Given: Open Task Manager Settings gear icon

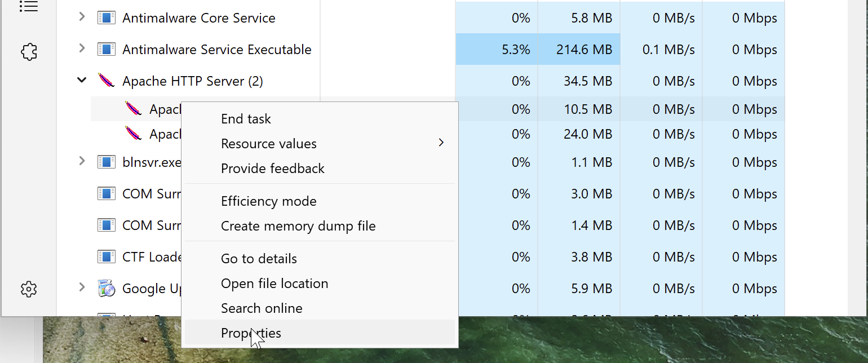Looking at the screenshot, I should coord(29,289).
